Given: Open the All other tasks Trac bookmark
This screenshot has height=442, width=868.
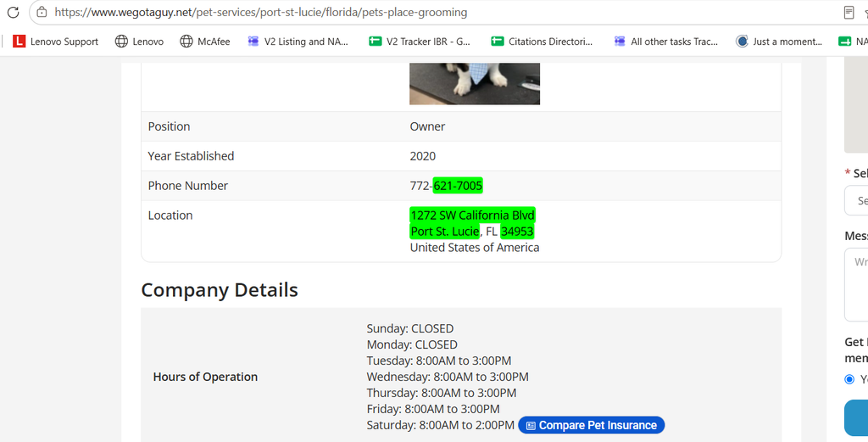Looking at the screenshot, I should click(x=666, y=41).
